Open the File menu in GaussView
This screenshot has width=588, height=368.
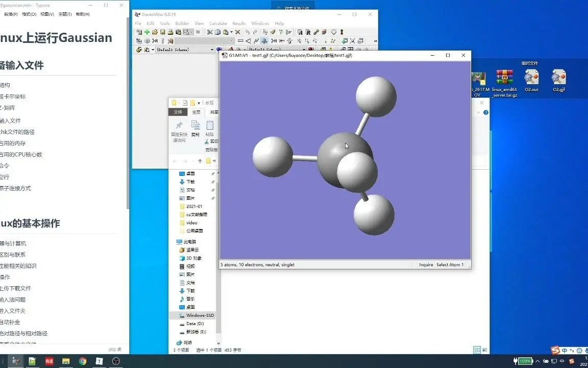tap(138, 24)
